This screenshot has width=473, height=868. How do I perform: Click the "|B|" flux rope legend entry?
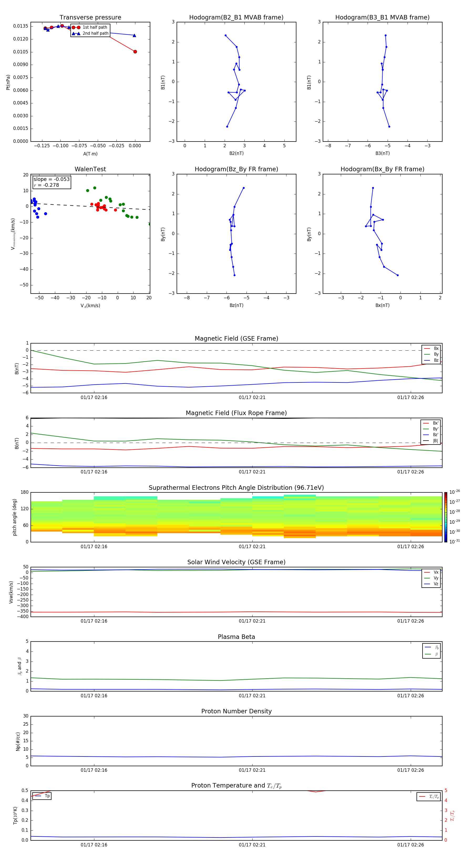point(431,441)
